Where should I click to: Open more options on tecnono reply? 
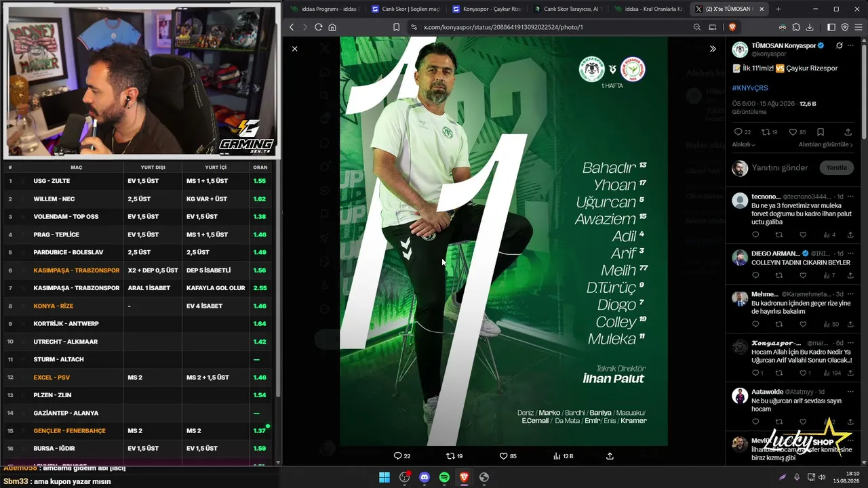point(850,197)
